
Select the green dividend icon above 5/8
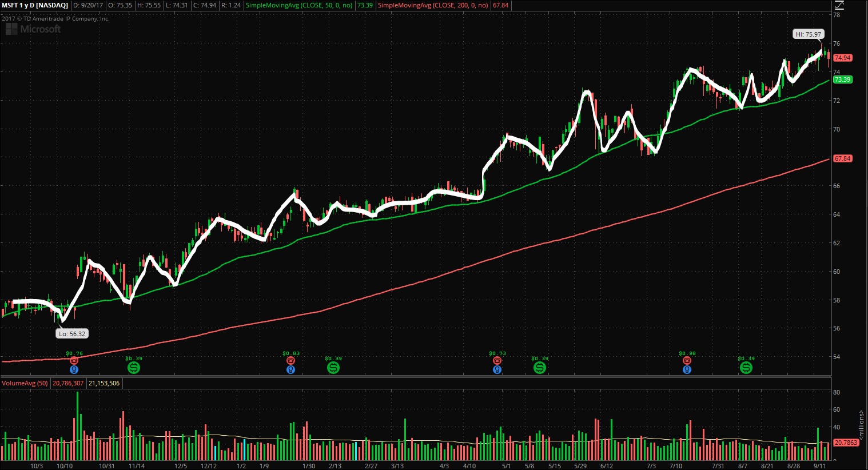tap(539, 368)
